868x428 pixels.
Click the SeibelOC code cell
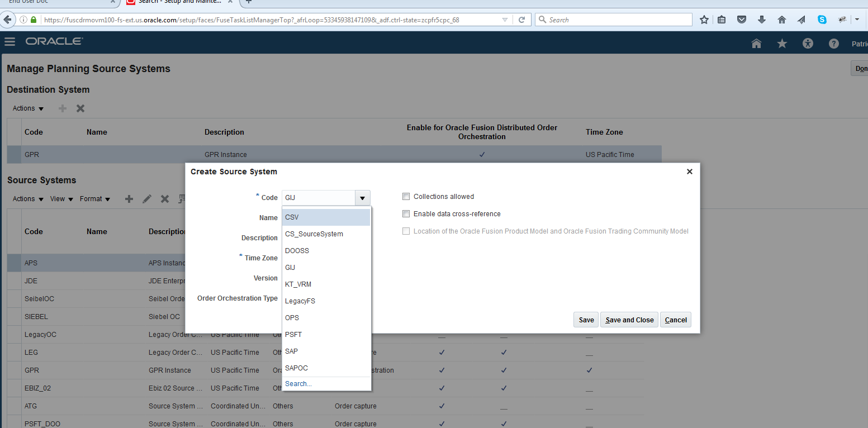point(39,299)
